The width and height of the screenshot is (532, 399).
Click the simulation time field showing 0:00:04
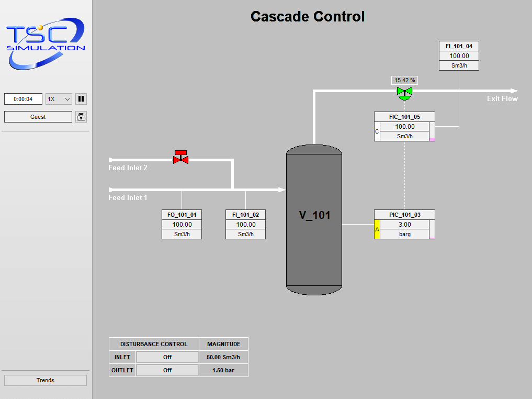23,98
